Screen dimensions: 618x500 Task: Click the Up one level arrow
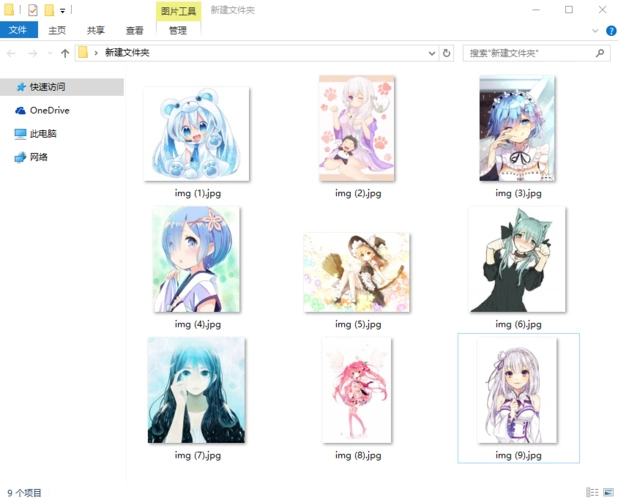coord(66,53)
